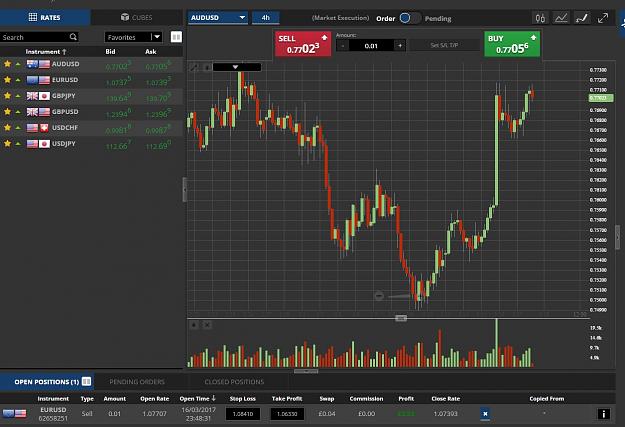Sort positions by Open Time header
This screenshot has width=625, height=427.
198,398
